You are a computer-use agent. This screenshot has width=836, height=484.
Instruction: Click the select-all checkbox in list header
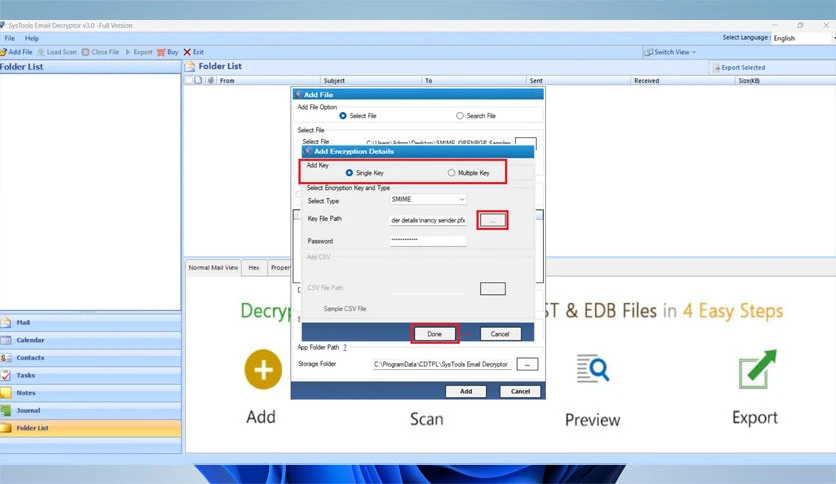[188, 80]
